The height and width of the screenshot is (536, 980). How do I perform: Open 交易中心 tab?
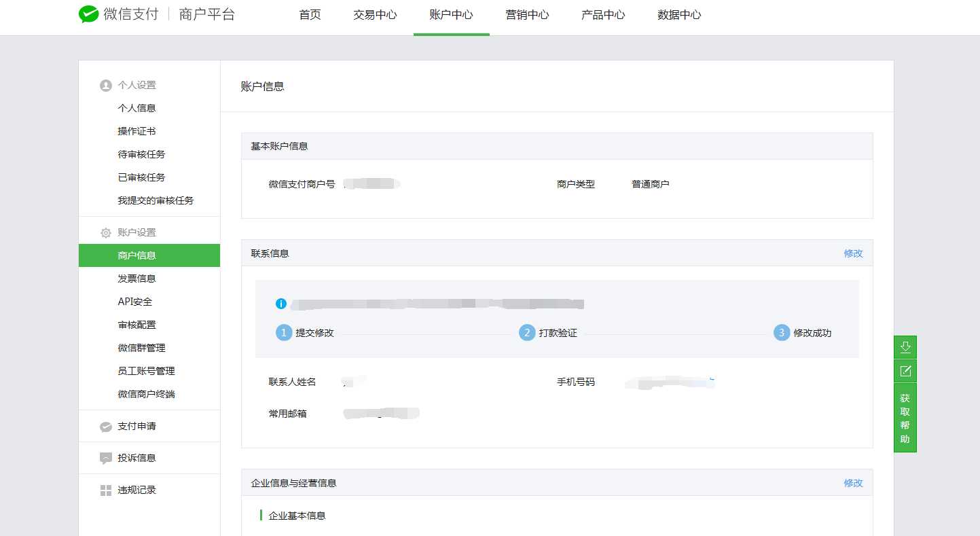(x=376, y=15)
